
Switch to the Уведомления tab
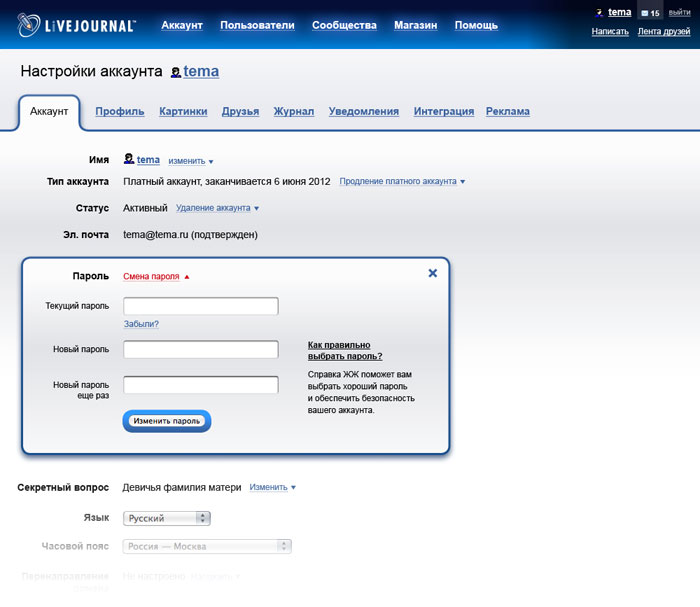point(364,112)
